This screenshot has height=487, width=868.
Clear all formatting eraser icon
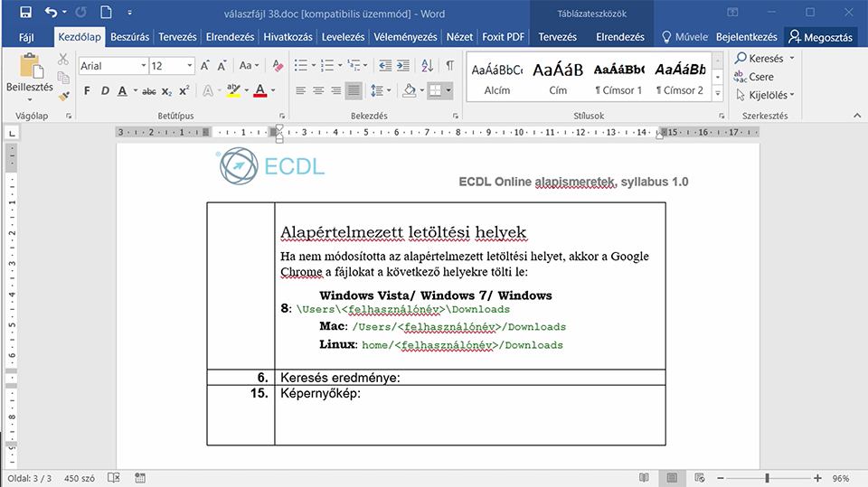(278, 66)
